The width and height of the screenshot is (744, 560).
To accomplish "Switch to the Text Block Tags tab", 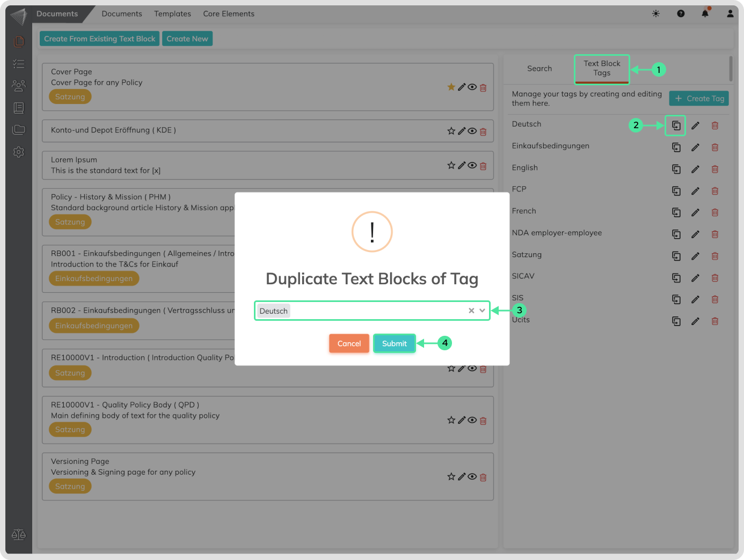I will pyautogui.click(x=601, y=69).
